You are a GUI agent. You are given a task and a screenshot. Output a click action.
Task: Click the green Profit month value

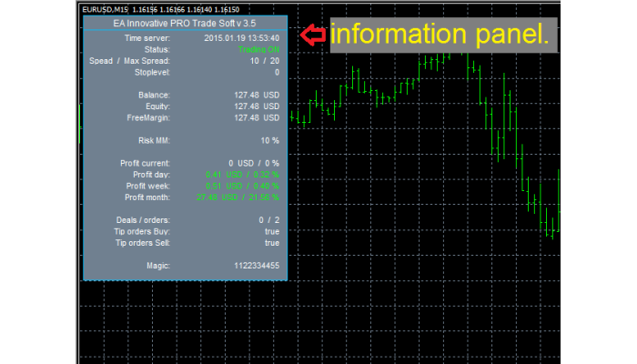(238, 197)
